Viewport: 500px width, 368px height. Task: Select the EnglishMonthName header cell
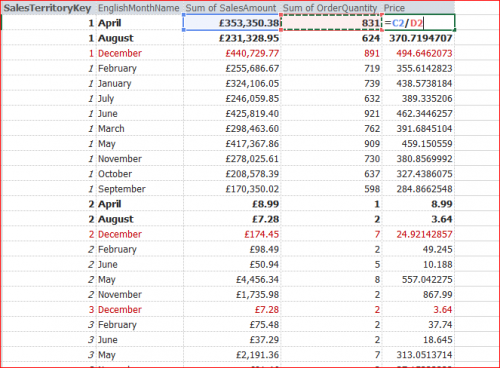(x=139, y=8)
